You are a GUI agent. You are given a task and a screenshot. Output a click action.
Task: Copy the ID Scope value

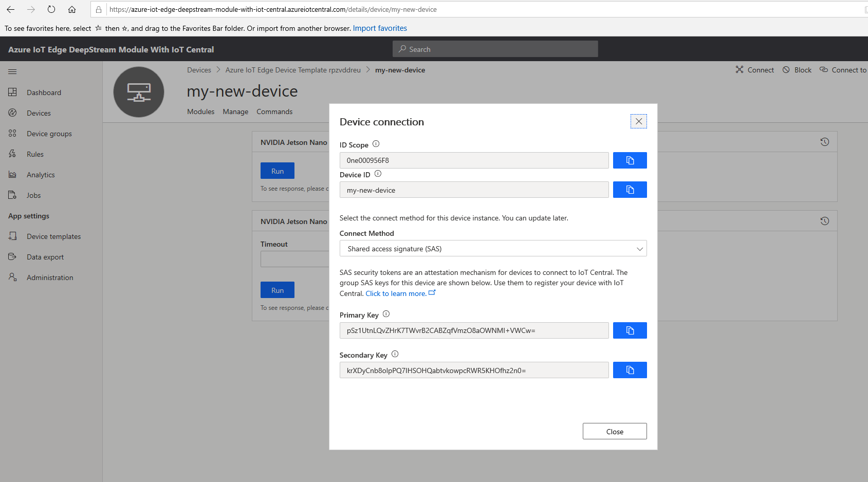pos(630,160)
